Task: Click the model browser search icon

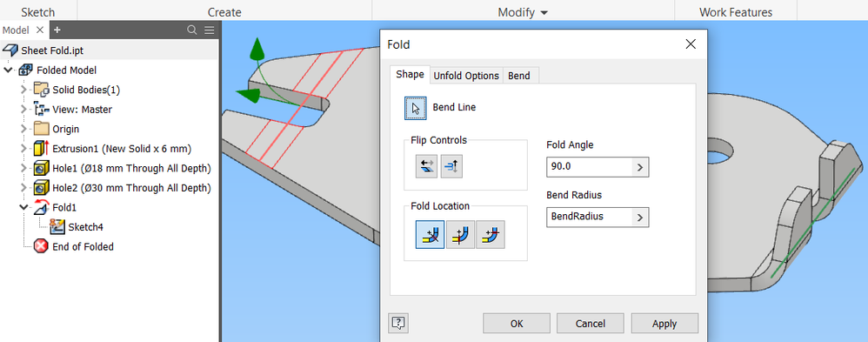Action: pyautogui.click(x=191, y=30)
